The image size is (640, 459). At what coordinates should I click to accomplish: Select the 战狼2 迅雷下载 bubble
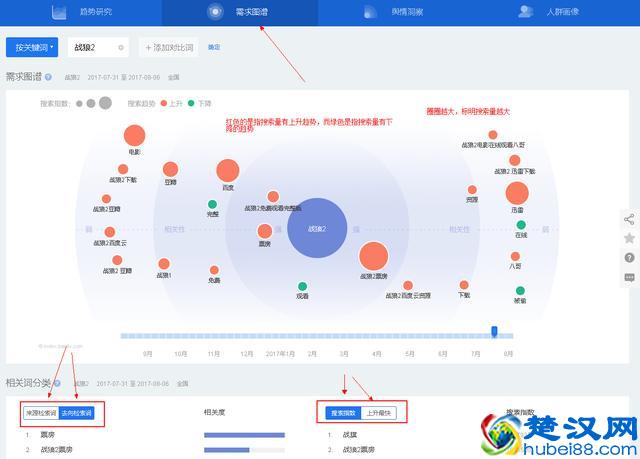point(515,160)
